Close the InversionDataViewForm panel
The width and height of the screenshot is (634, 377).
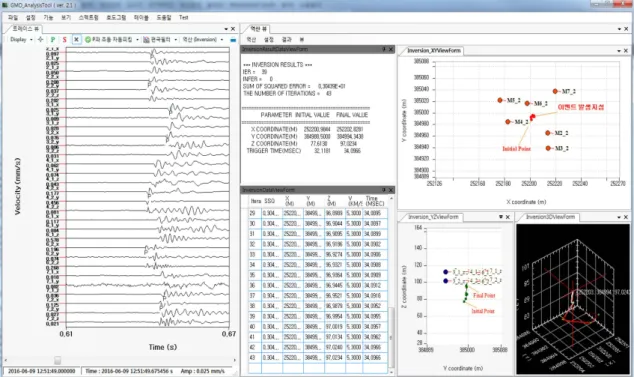click(391, 190)
